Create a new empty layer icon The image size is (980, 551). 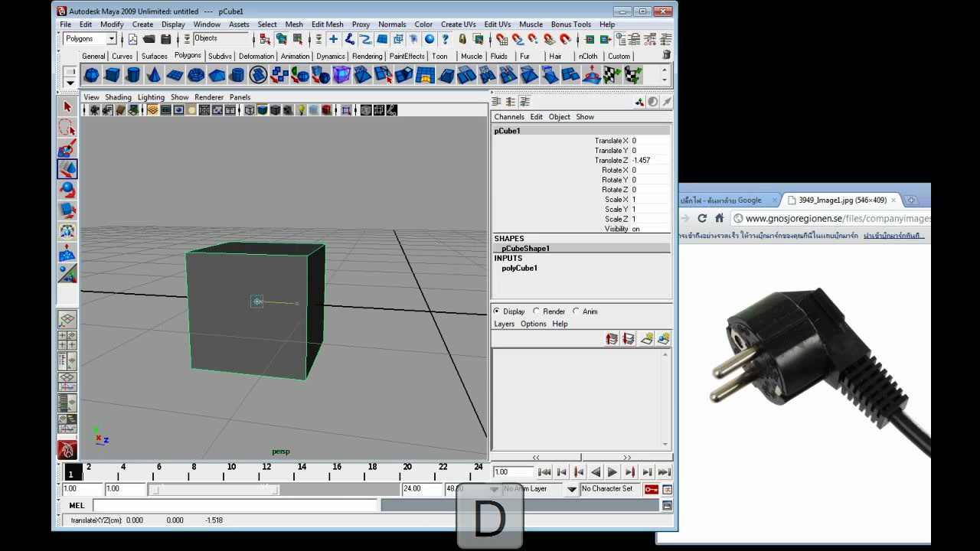pos(647,338)
